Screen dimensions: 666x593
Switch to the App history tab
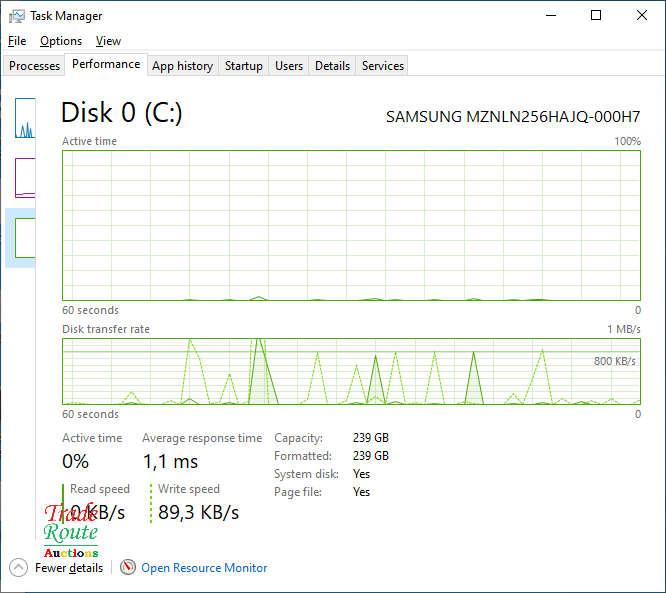tap(183, 66)
